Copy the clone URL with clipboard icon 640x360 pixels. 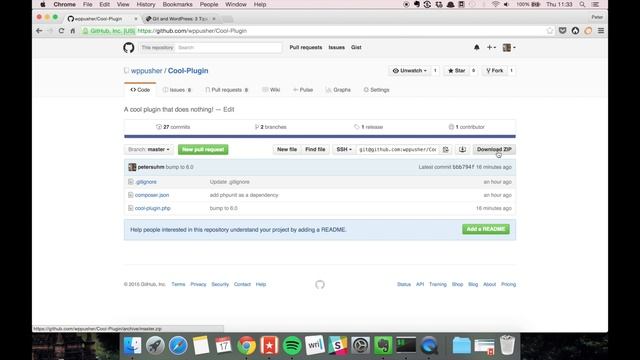point(446,149)
